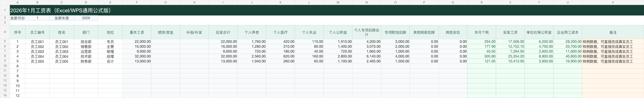Click net pay 17,506.00
This screenshot has width=644, height=98.
click(x=510, y=42)
